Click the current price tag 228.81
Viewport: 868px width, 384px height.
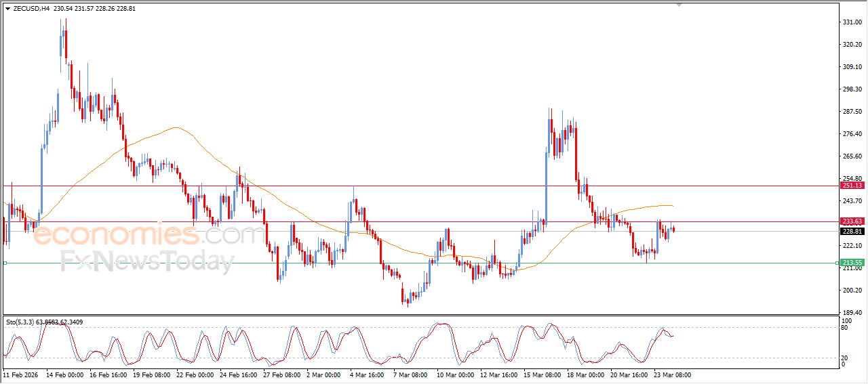(852, 232)
